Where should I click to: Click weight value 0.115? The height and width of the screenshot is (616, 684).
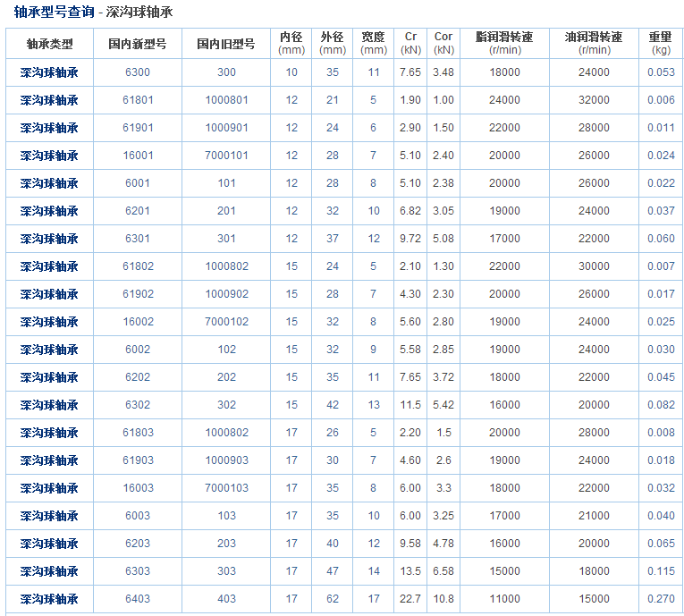661,570
